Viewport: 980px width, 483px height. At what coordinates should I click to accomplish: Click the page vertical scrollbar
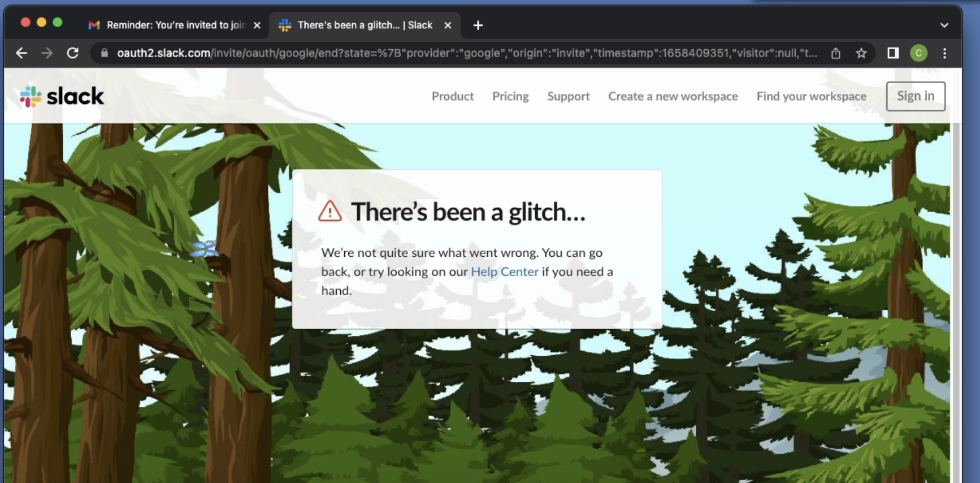956,303
